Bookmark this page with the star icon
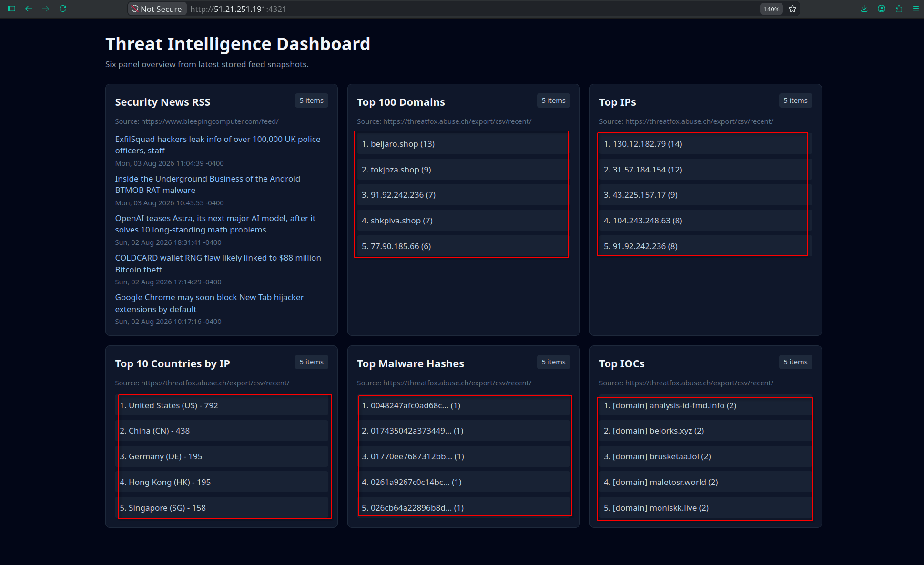The image size is (924, 565). (792, 9)
